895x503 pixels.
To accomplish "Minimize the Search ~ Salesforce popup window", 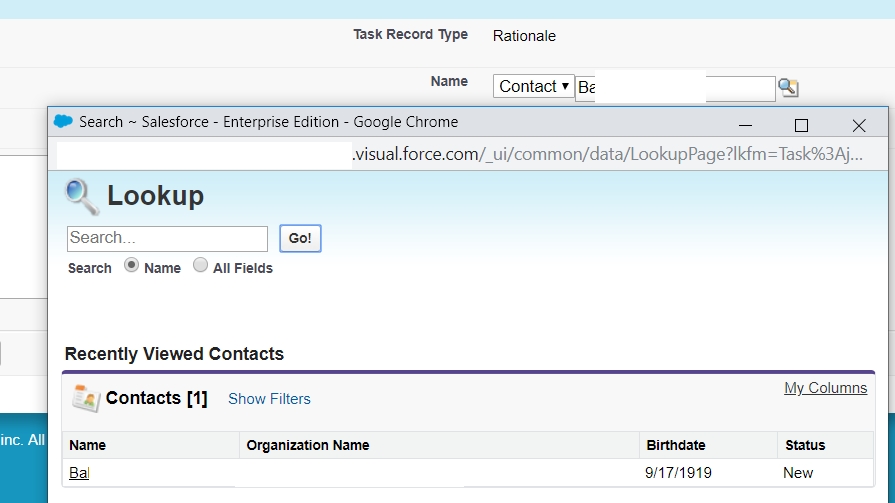I will 745,125.
